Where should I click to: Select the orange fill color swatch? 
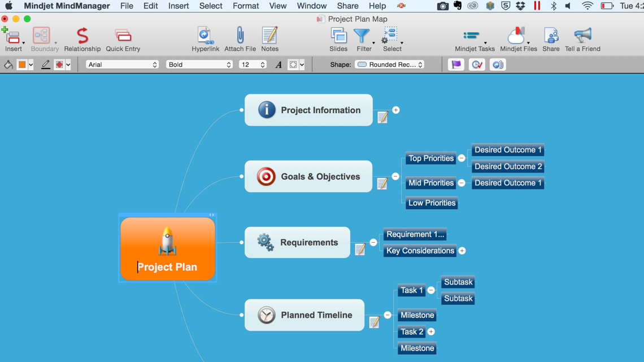22,64
